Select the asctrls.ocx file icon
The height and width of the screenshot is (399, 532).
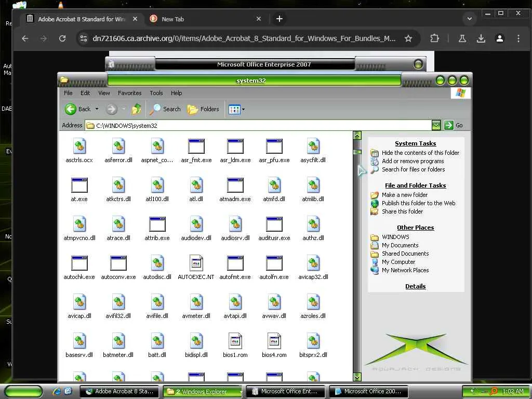pos(79,146)
